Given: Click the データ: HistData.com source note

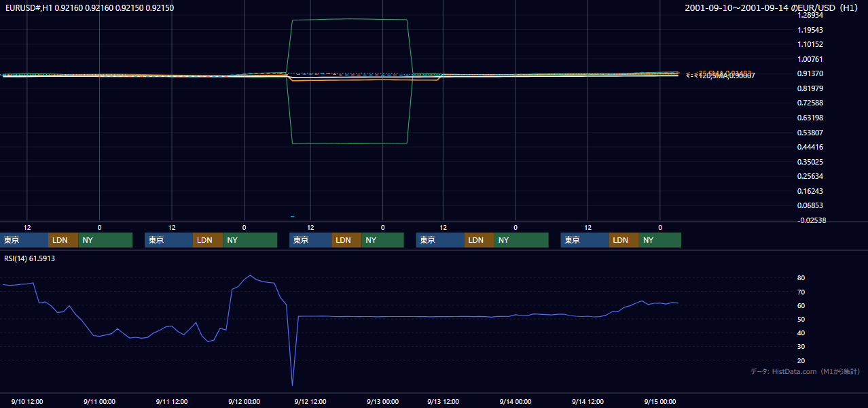Looking at the screenshot, I should [805, 371].
